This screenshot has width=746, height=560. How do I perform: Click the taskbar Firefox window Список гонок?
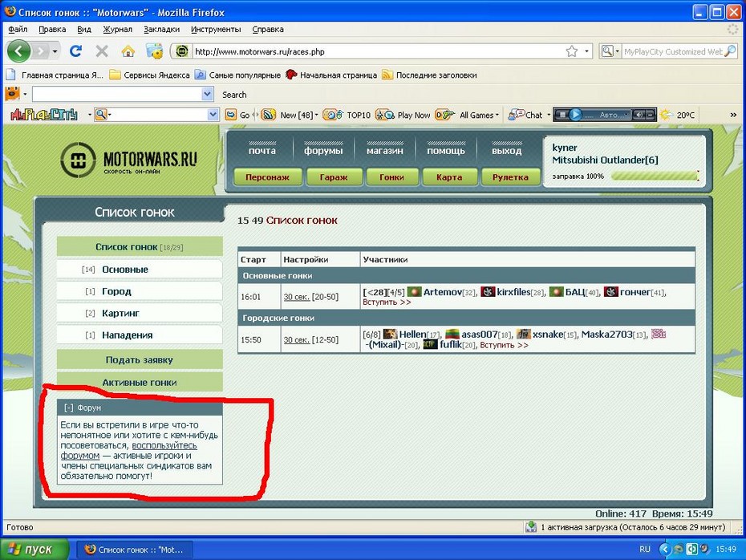tap(135, 550)
